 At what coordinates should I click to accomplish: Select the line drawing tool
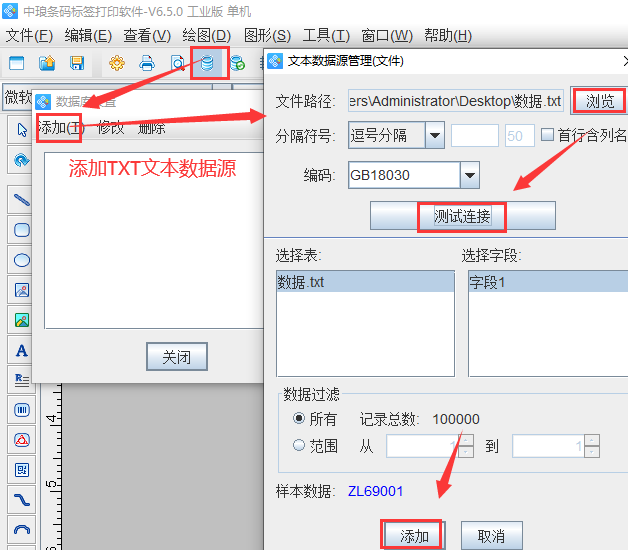pos(22,199)
